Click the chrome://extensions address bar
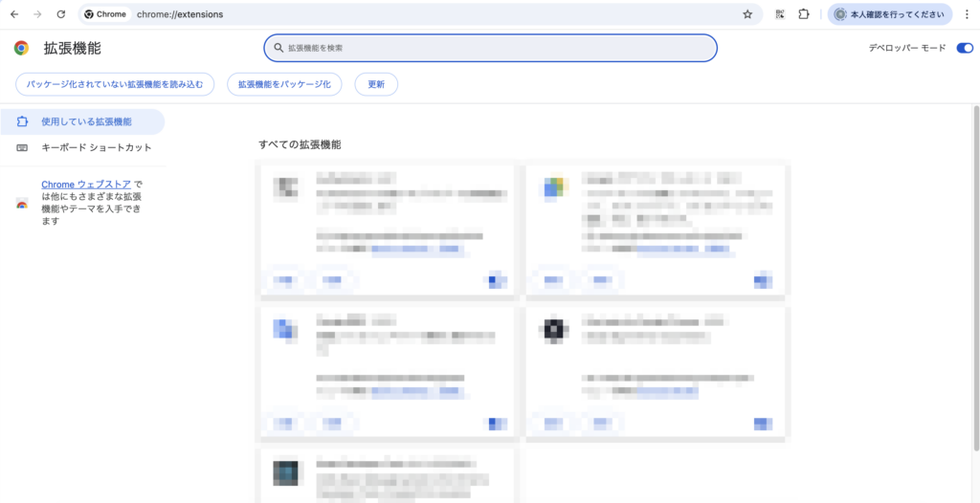This screenshot has width=980, height=503. click(420, 14)
